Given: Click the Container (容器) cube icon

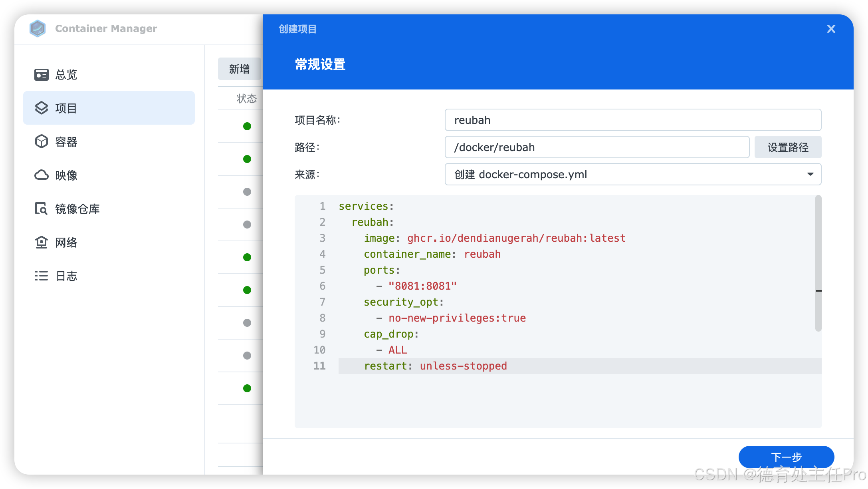Looking at the screenshot, I should (41, 141).
